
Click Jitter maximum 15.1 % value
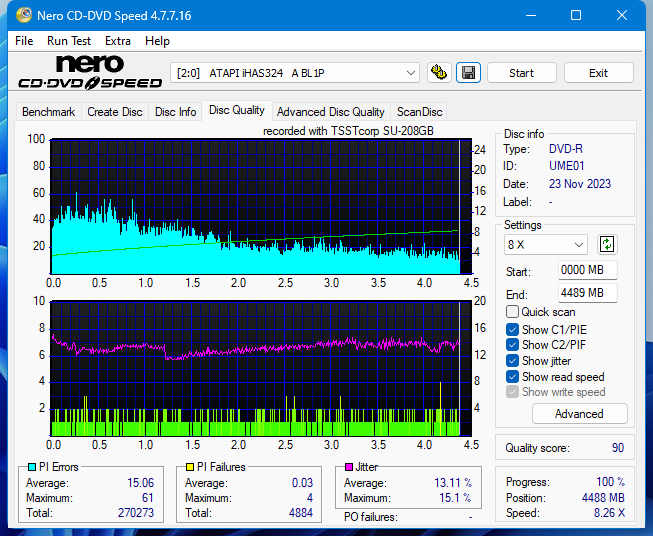pos(456,498)
